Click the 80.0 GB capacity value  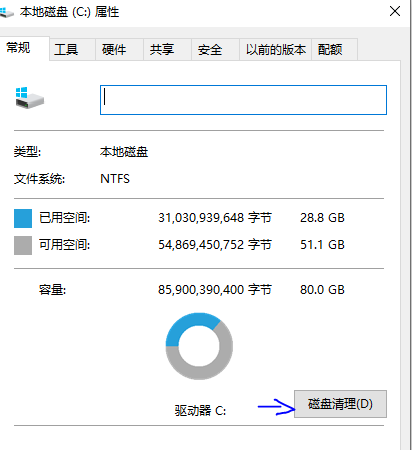tap(322, 290)
